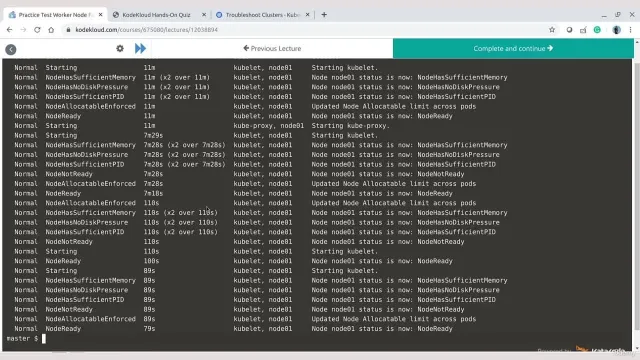View site security lock info
640x360 pixels.
coord(68,30)
